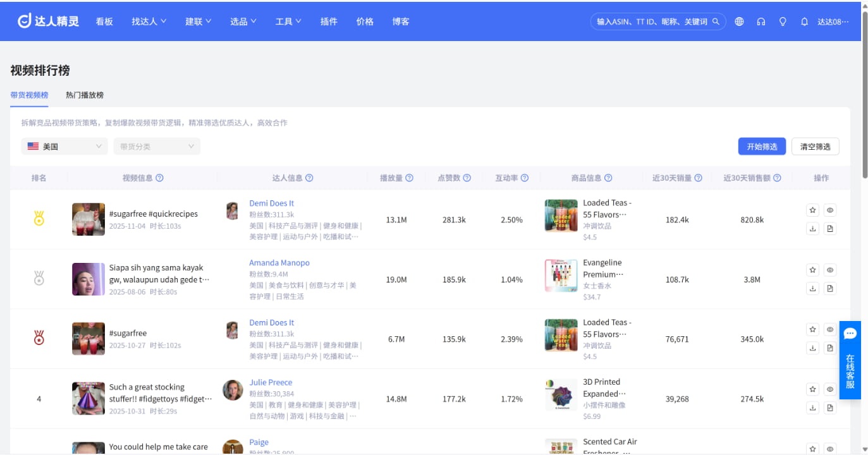Screen dimensions: 868x455
Task: Open the headset customer support icon
Action: tap(761, 21)
